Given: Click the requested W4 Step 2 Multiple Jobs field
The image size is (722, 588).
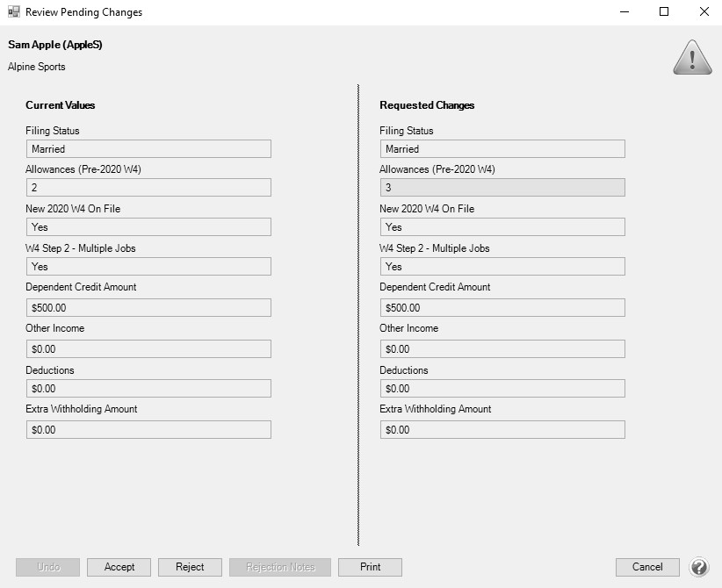Looking at the screenshot, I should [x=502, y=267].
